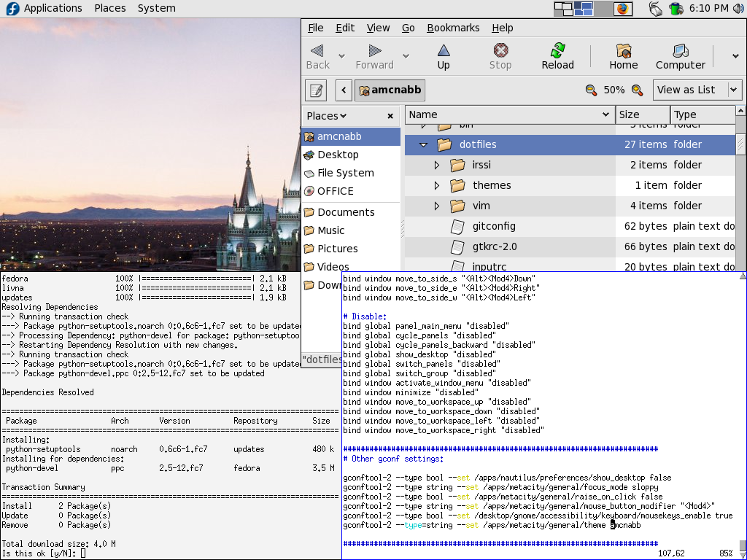
Task: Open the View as List dropdown
Action: click(697, 90)
